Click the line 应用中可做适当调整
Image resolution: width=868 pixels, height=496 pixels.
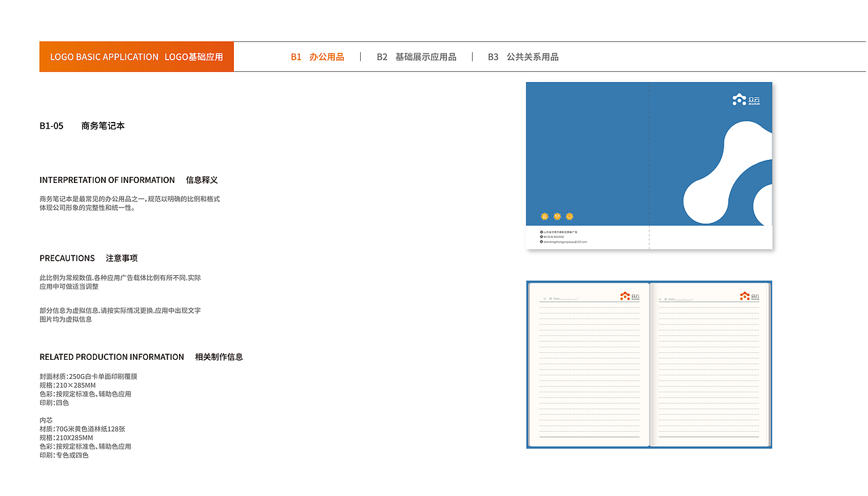pyautogui.click(x=69, y=287)
